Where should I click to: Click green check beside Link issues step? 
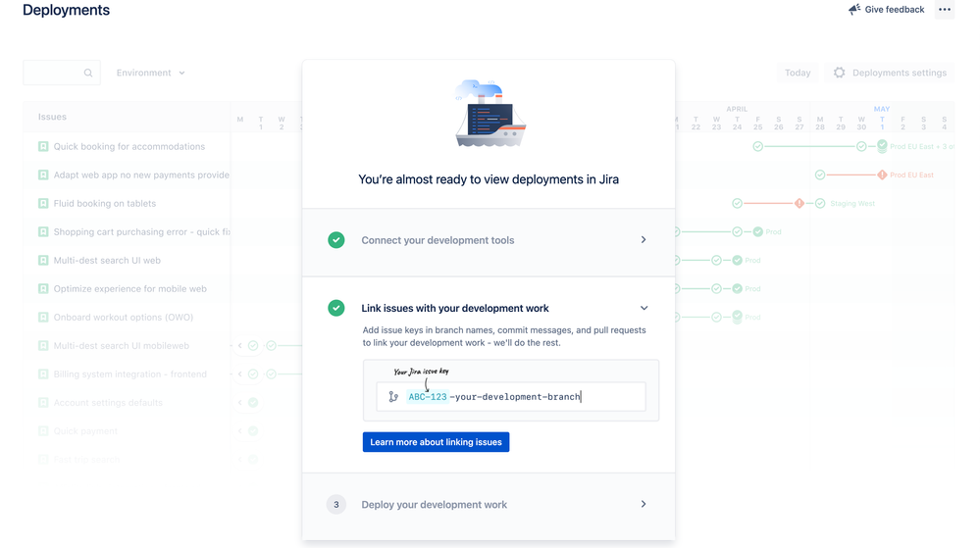pos(336,308)
